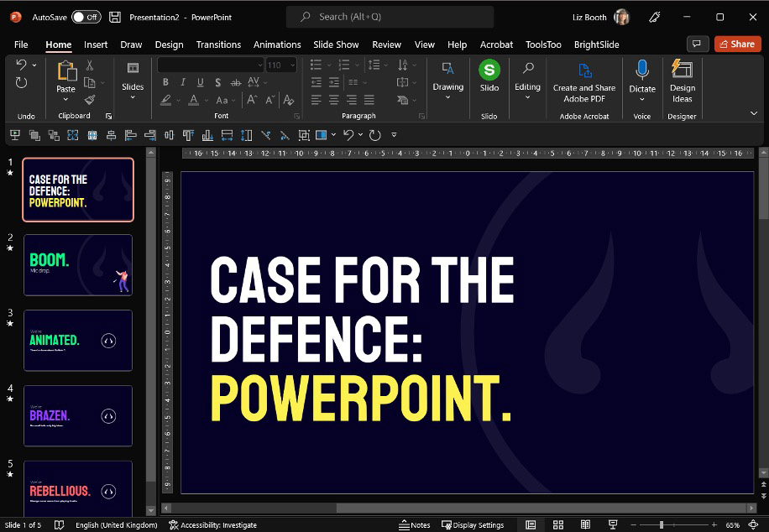Viewport: 769px width, 532px height.
Task: Toggle Underline formatting
Action: [x=200, y=82]
